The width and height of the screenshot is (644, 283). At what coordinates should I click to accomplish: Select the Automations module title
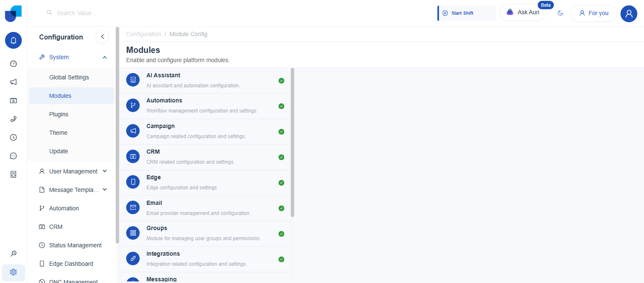(164, 100)
